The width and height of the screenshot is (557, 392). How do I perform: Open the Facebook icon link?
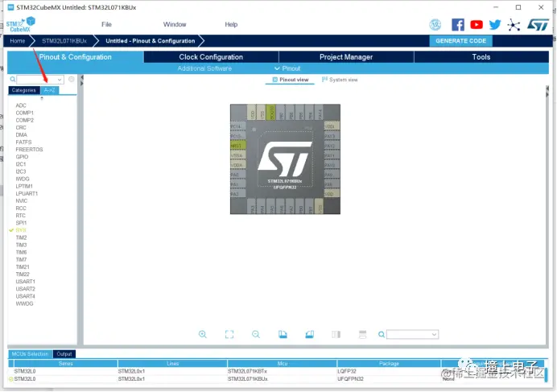(x=458, y=24)
